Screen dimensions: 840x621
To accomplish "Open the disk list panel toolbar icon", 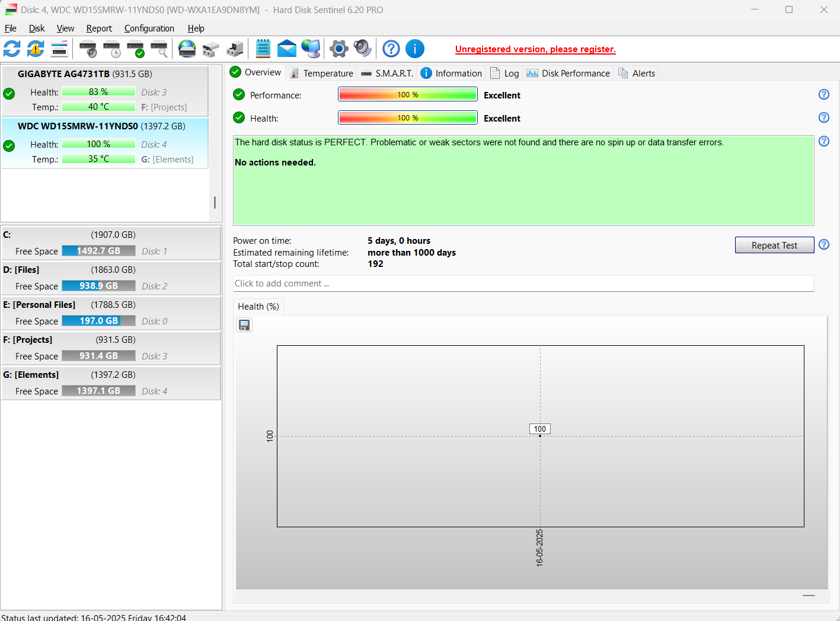I will [59, 49].
